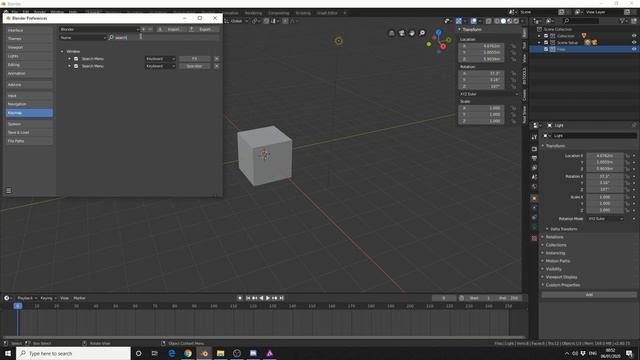Hide Collection using eye icon in outliner
The height and width of the screenshot is (360, 640).
[634, 36]
